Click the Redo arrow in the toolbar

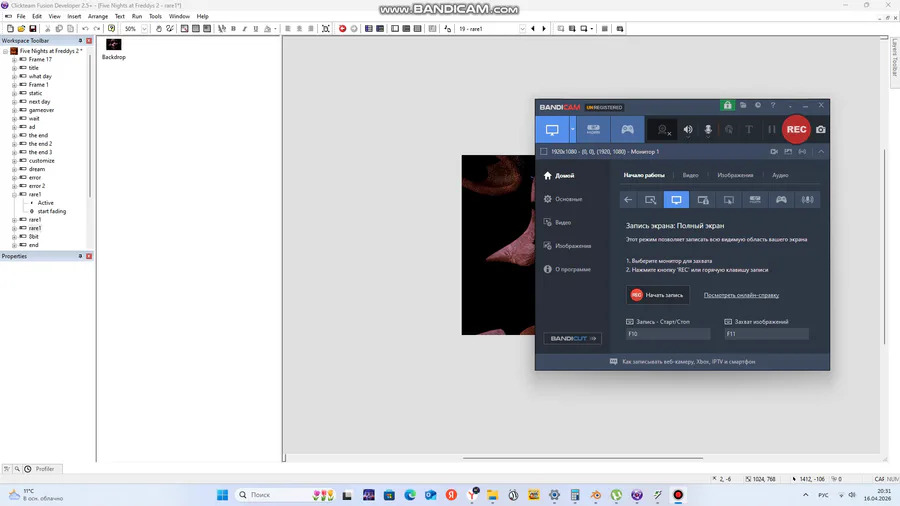tap(96, 29)
